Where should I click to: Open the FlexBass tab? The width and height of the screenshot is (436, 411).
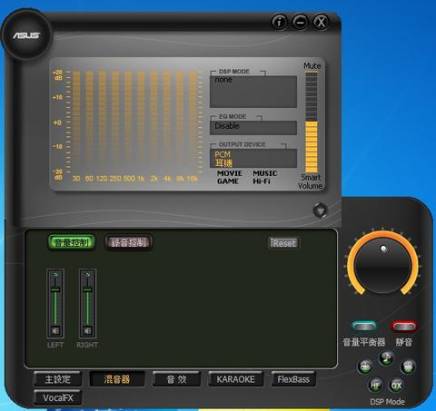293,379
